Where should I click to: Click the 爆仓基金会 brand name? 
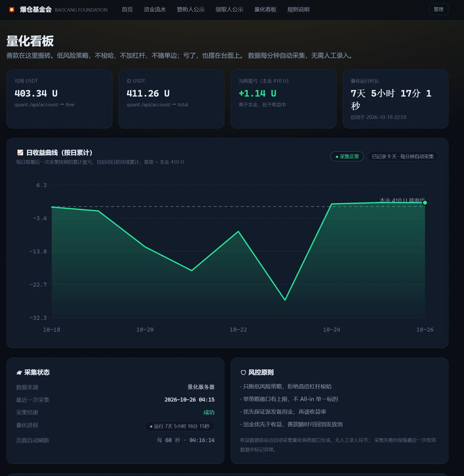click(x=36, y=10)
